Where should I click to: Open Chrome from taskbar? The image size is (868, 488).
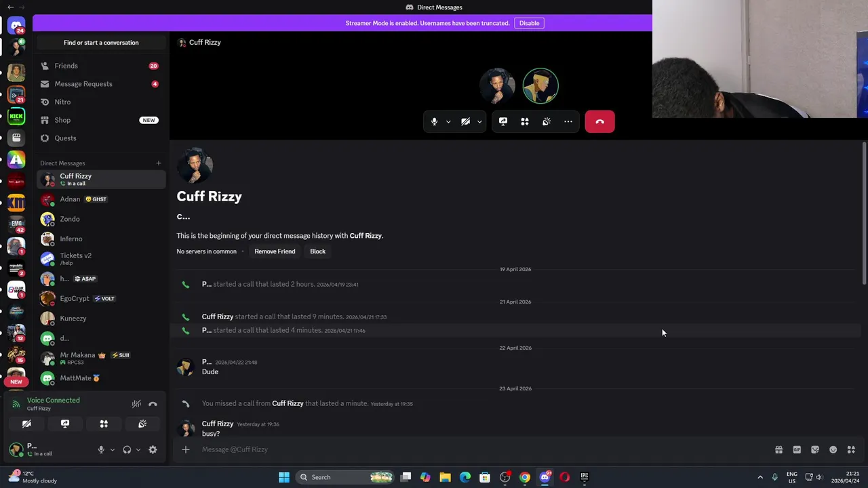(525, 477)
